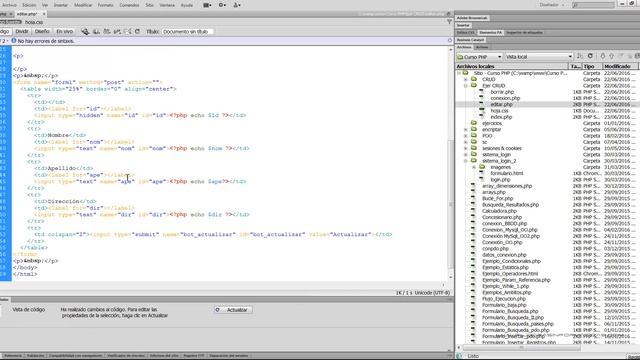Activate En vivo live view

[64, 31]
